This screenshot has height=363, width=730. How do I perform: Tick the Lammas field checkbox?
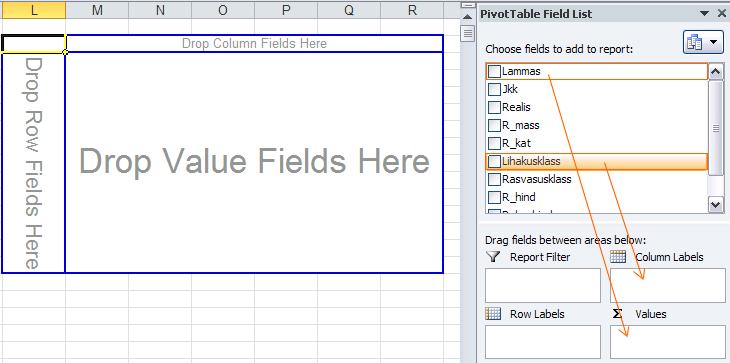pos(494,72)
